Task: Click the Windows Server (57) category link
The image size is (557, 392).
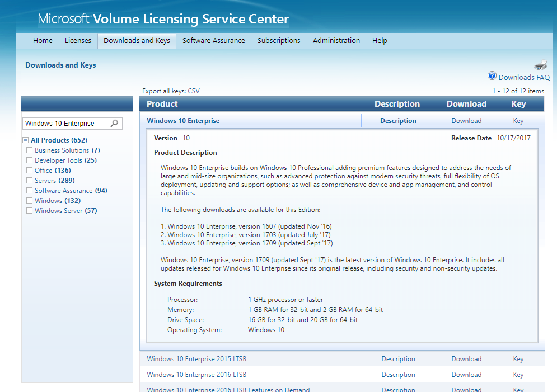Action: [x=65, y=211]
